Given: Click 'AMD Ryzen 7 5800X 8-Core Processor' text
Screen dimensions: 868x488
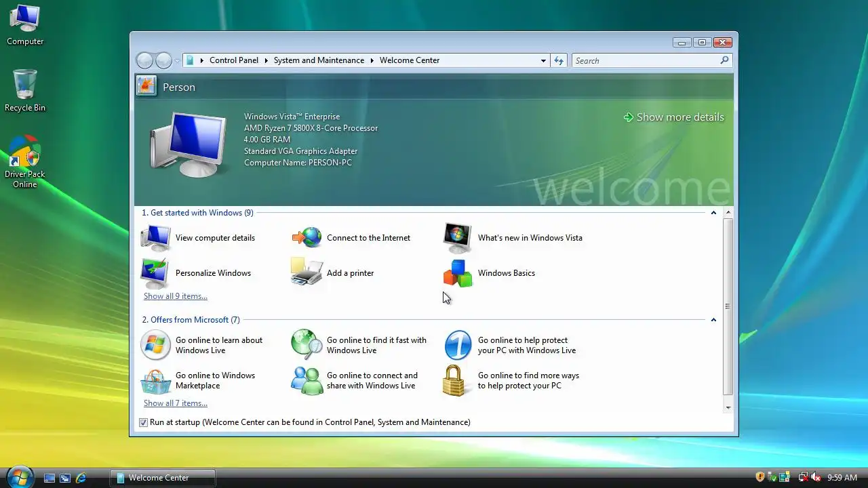Looking at the screenshot, I should [311, 128].
